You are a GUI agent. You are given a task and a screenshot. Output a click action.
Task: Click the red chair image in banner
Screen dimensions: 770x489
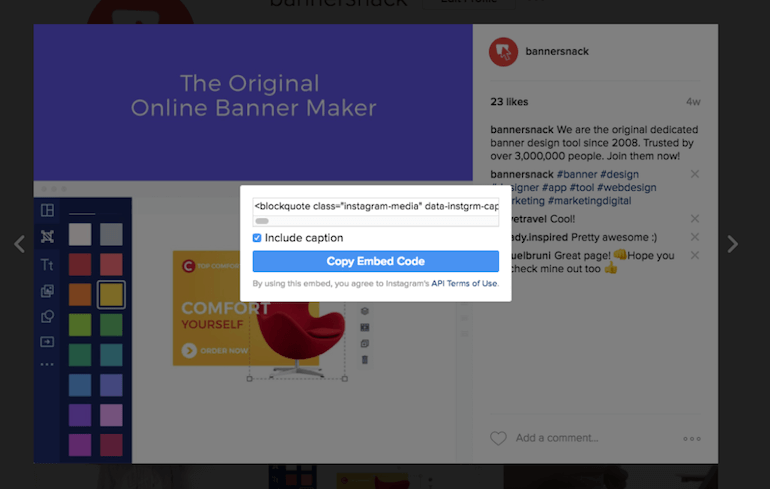coord(300,339)
